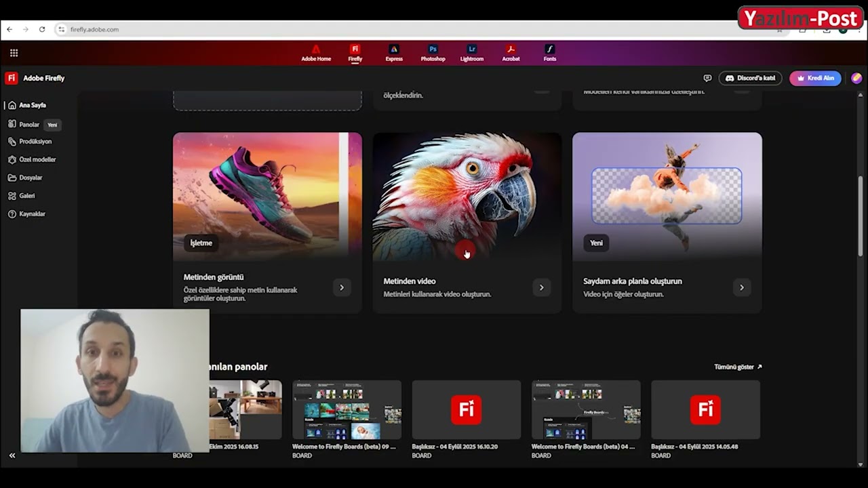Open the apps grid launcher icon
Image resolution: width=868 pixels, height=488 pixels.
[x=14, y=53]
